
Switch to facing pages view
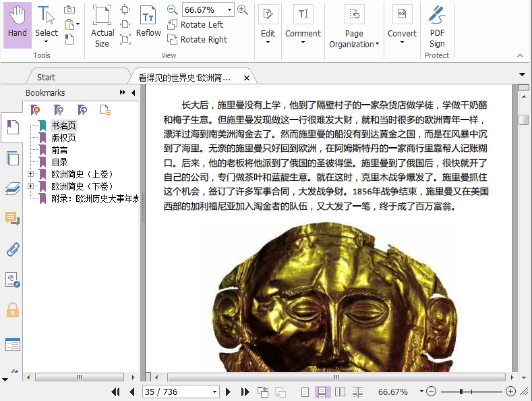(x=340, y=392)
